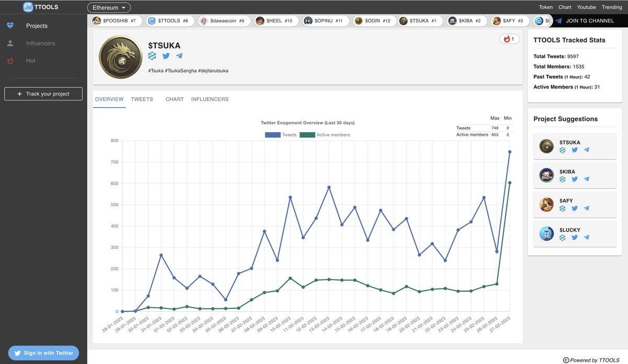Open Twitter icon in $TSUKA suggestion card
The width and height of the screenshot is (628, 364).
(x=575, y=150)
